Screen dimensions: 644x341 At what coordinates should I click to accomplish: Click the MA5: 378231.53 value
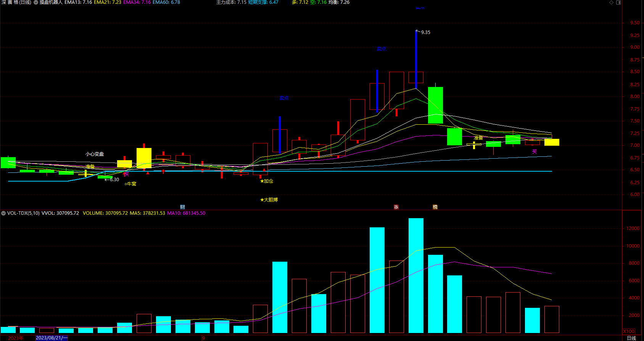click(147, 213)
